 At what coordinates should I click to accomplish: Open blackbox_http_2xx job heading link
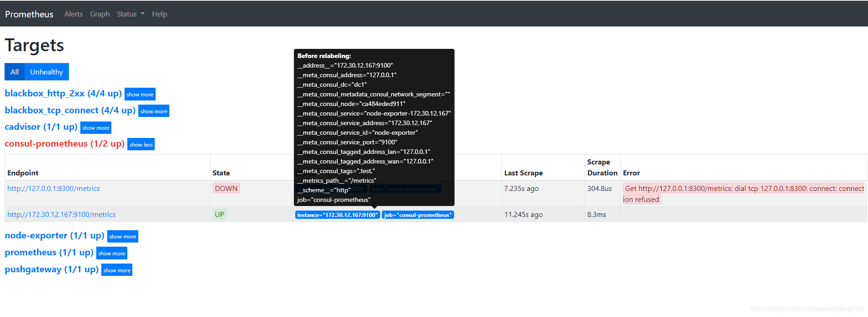click(x=63, y=93)
